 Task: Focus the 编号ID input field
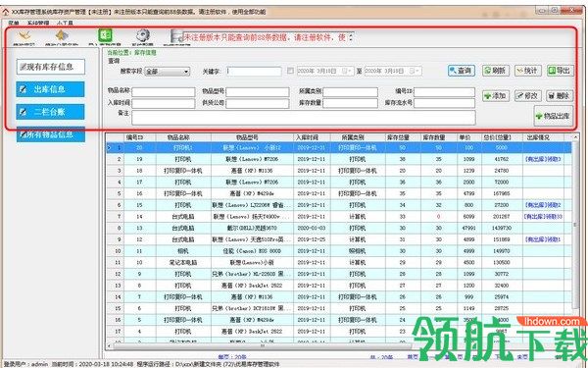[x=444, y=92]
